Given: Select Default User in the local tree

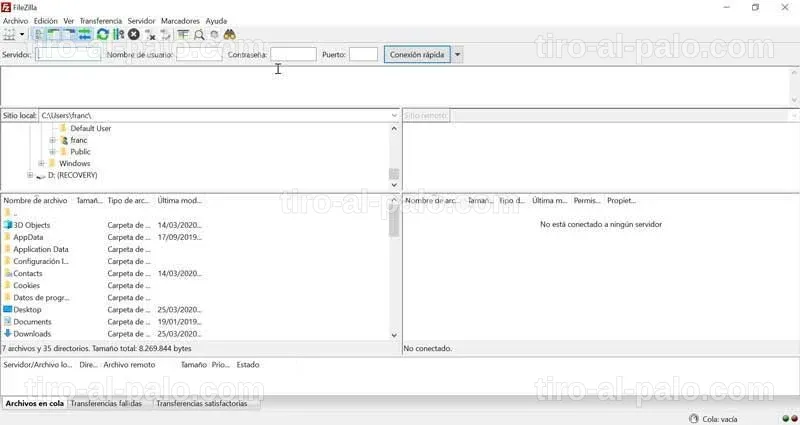Looking at the screenshot, I should (90, 128).
